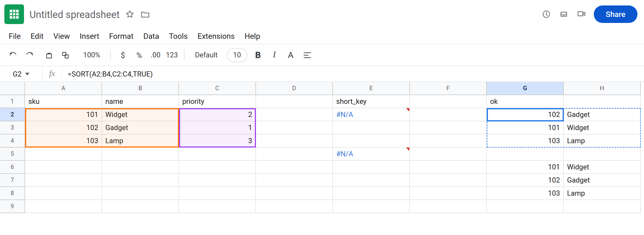
Task: Click the print icon in toolbar
Action: [x=49, y=55]
